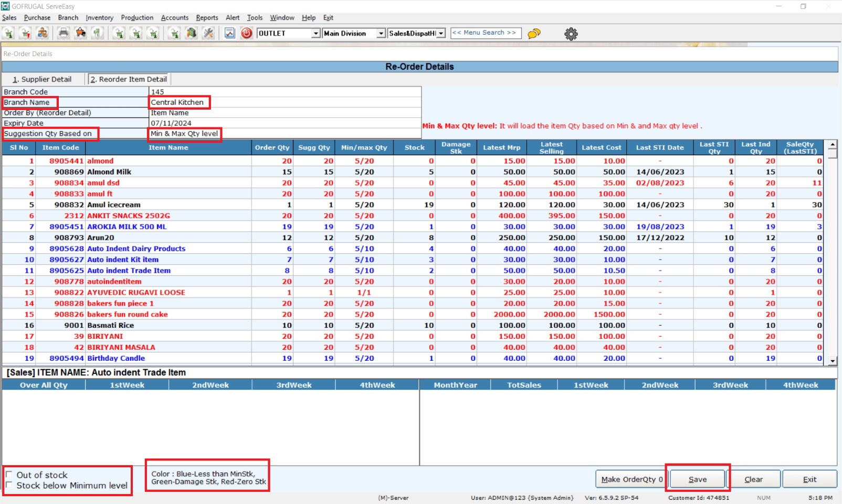The image size is (842, 504).
Task: Click the green building icon in the toolbar
Action: (x=192, y=33)
